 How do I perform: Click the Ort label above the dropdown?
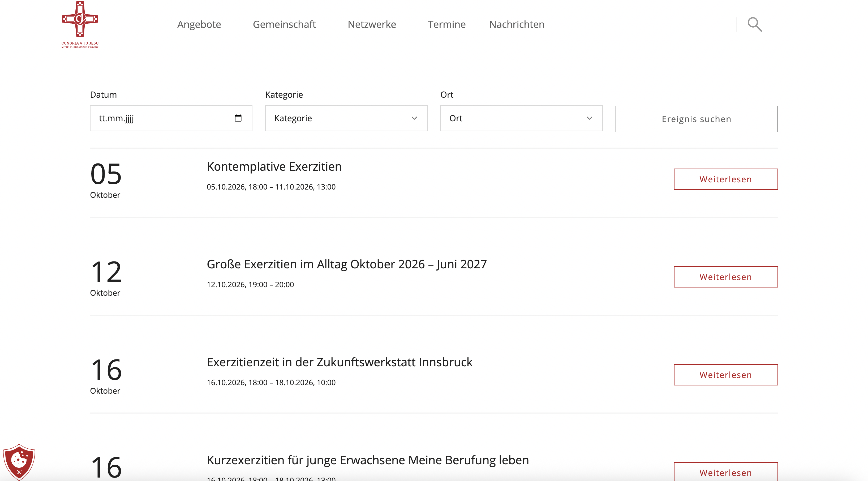point(446,95)
